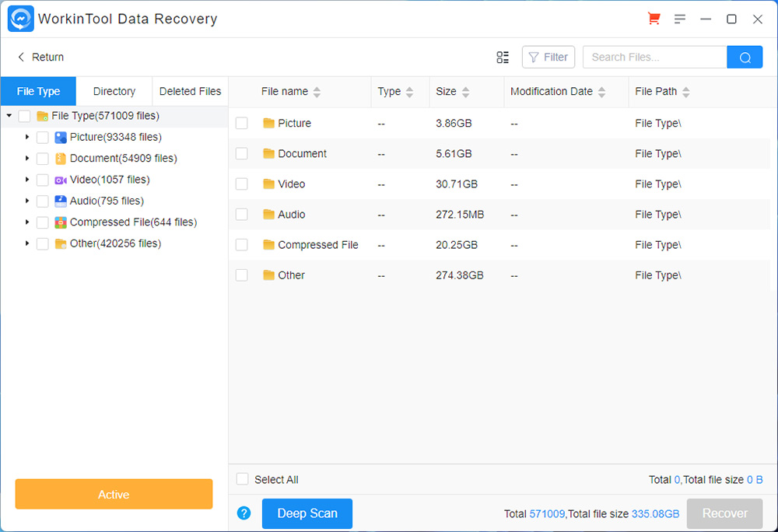
Task: Open the shopping cart purchase icon
Action: pos(654,19)
